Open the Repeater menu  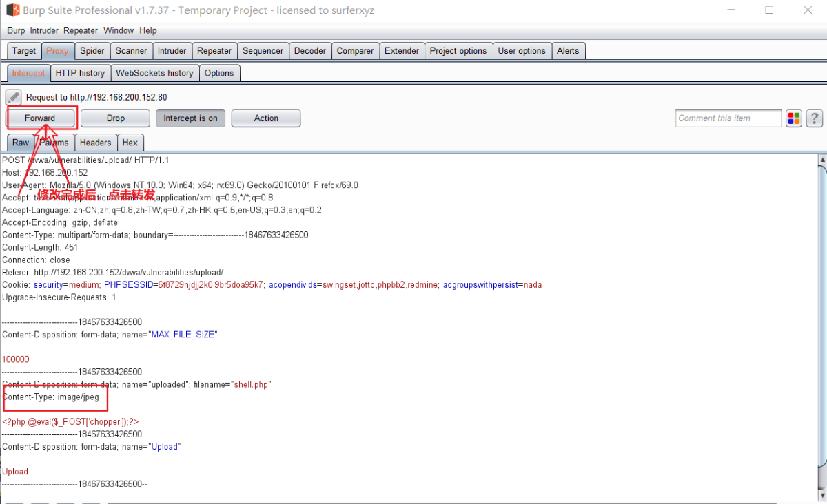click(x=81, y=30)
